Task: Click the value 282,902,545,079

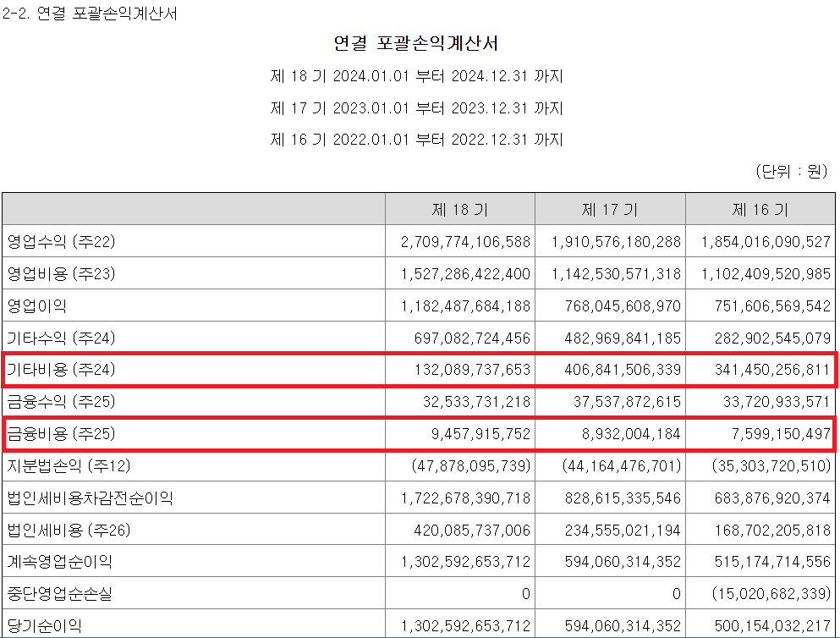Action: 772,338
